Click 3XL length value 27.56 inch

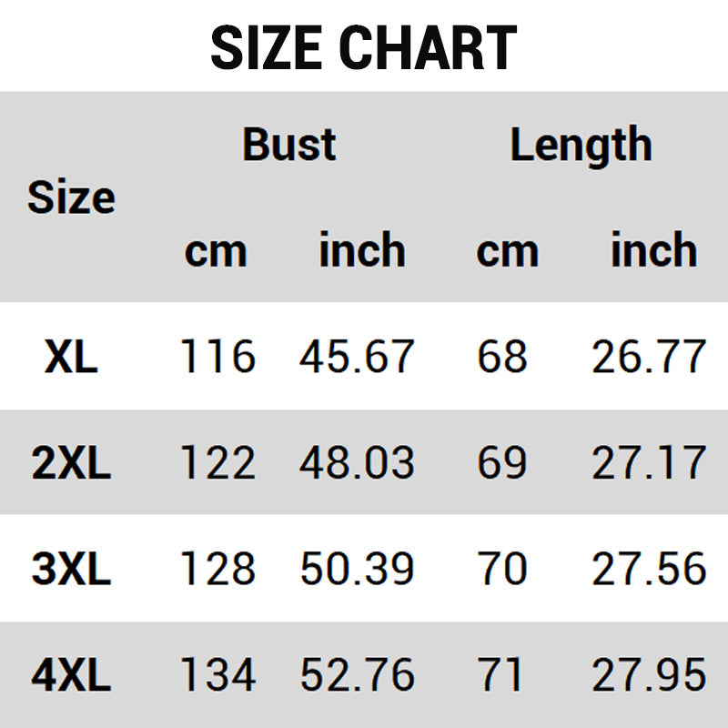tap(649, 570)
